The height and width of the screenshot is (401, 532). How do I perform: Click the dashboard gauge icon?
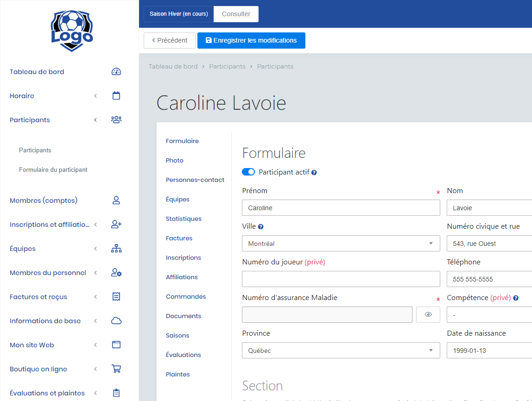tap(116, 72)
